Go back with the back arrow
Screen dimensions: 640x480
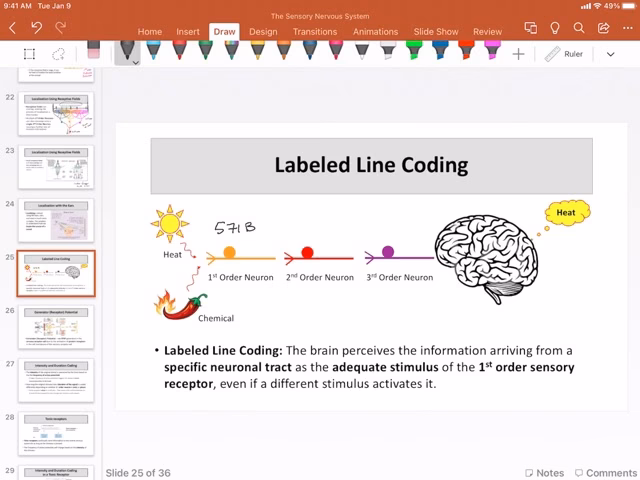point(13,28)
